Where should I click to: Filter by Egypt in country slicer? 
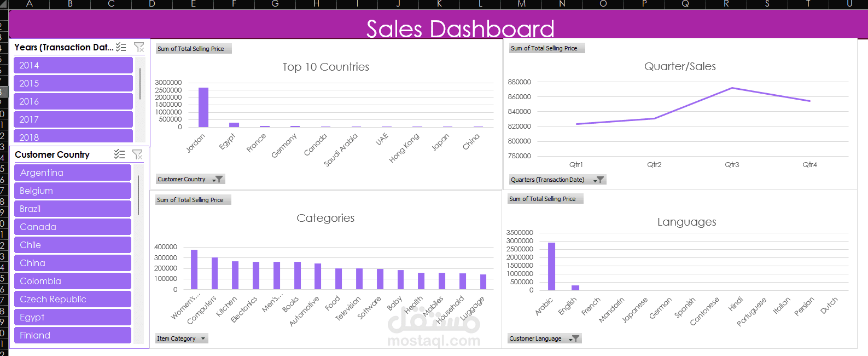click(73, 317)
